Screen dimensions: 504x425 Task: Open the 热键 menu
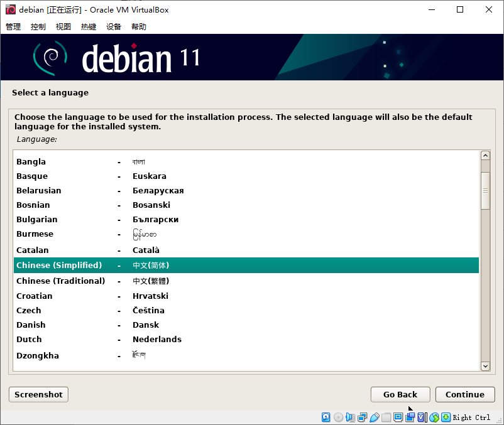(x=89, y=26)
